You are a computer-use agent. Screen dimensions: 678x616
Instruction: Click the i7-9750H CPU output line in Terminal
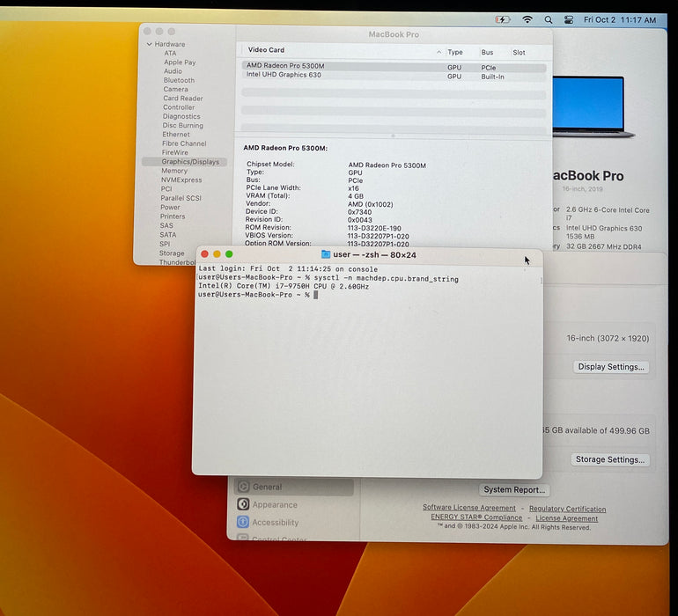[x=284, y=286]
